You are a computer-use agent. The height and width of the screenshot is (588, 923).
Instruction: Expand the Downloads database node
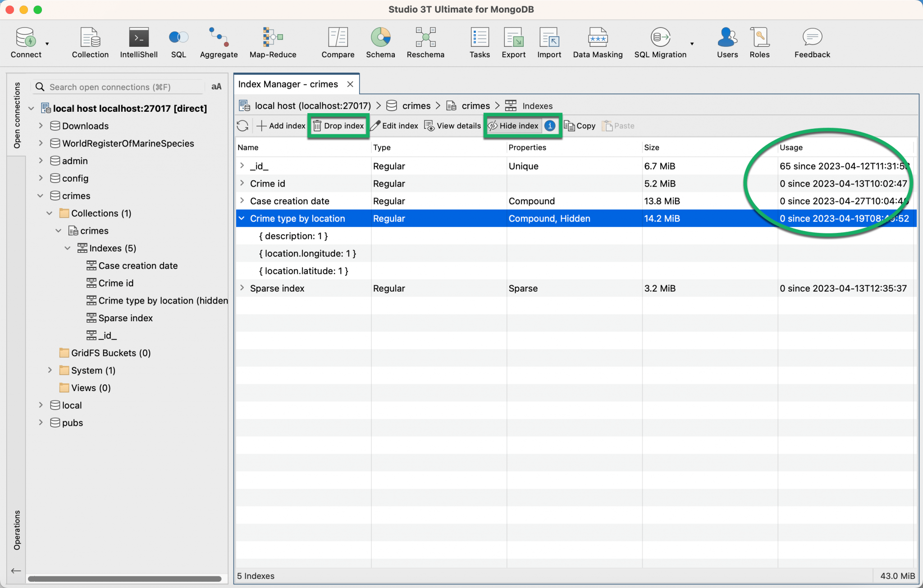[41, 126]
